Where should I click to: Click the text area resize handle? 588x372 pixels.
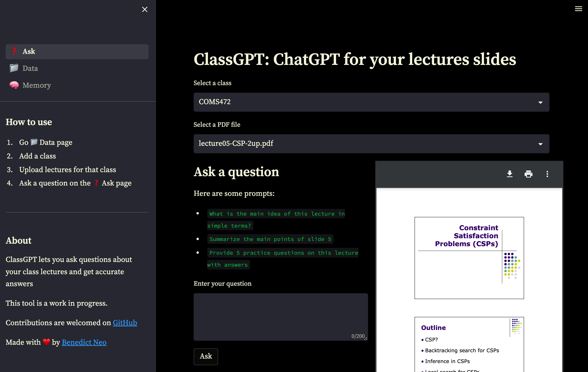pyautogui.click(x=365, y=338)
